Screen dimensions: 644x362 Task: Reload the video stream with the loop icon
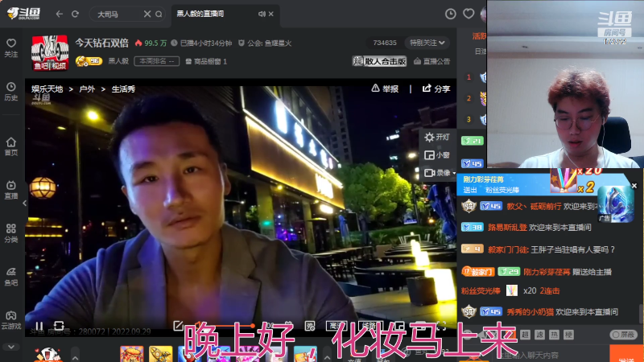pyautogui.click(x=59, y=326)
